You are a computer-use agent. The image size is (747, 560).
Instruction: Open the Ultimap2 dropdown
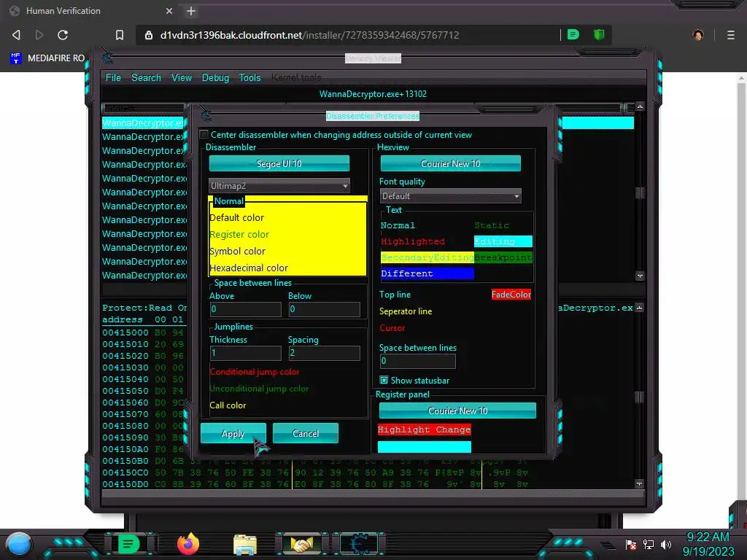coord(279,186)
